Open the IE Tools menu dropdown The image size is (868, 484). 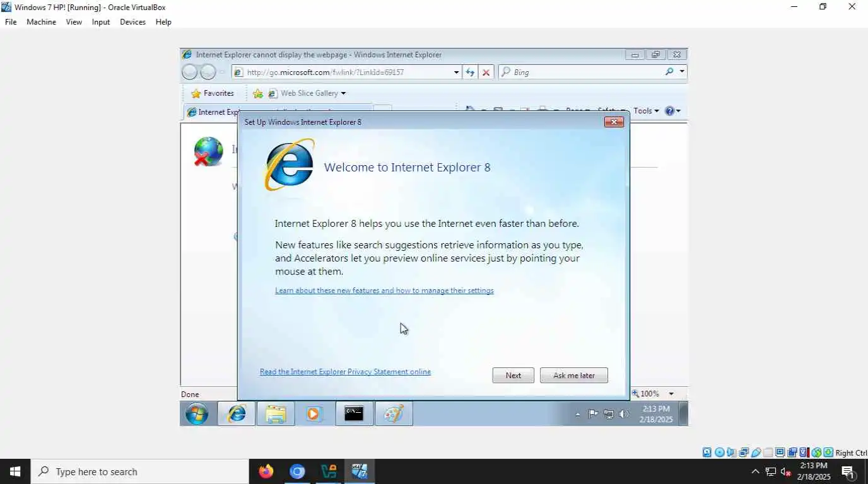coord(646,111)
